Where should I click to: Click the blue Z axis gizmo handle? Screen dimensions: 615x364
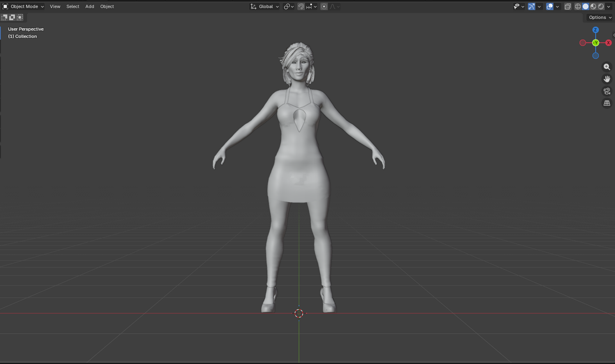click(596, 30)
